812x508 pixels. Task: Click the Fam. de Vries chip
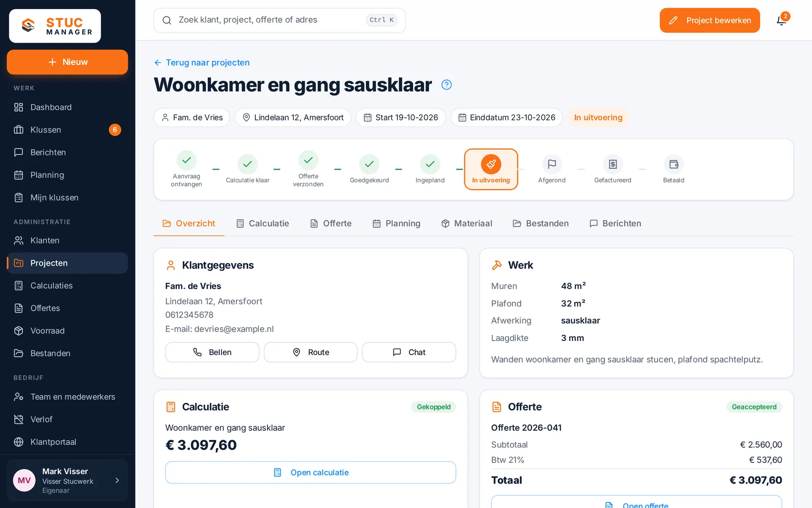pyautogui.click(x=192, y=117)
